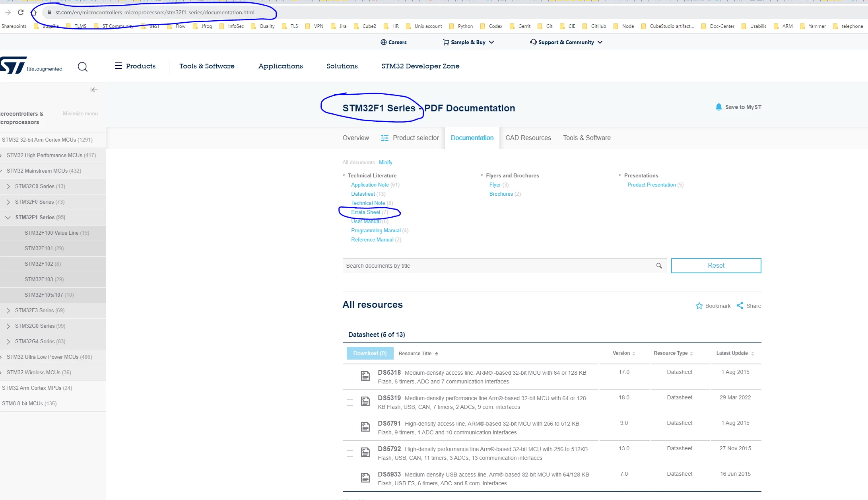Open the DS5318 document icon
Image resolution: width=868 pixels, height=500 pixels.
coord(365,376)
